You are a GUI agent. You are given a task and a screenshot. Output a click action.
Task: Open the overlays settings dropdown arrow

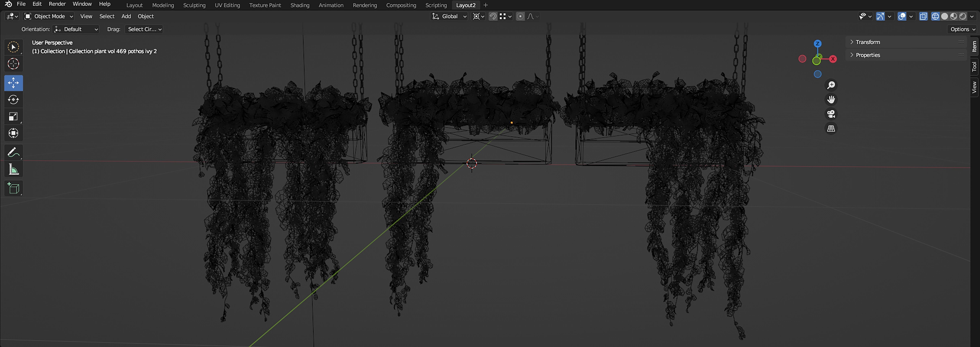click(911, 16)
